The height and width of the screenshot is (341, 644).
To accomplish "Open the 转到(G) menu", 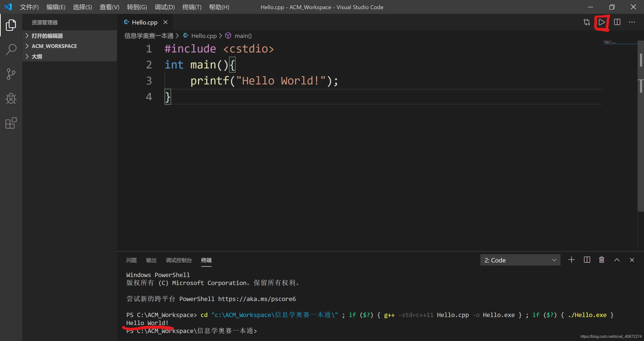I will point(137,7).
